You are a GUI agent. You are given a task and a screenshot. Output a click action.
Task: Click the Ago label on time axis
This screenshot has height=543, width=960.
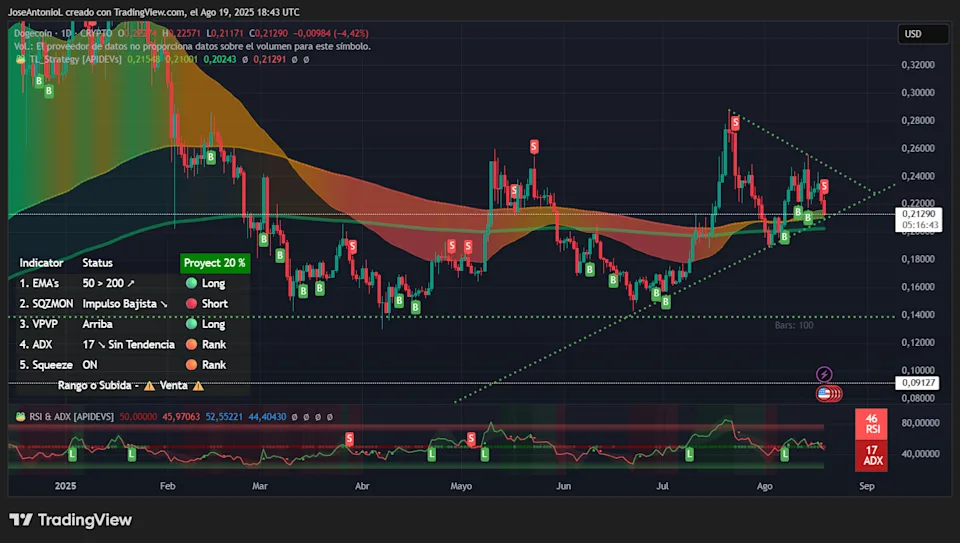tap(766, 485)
